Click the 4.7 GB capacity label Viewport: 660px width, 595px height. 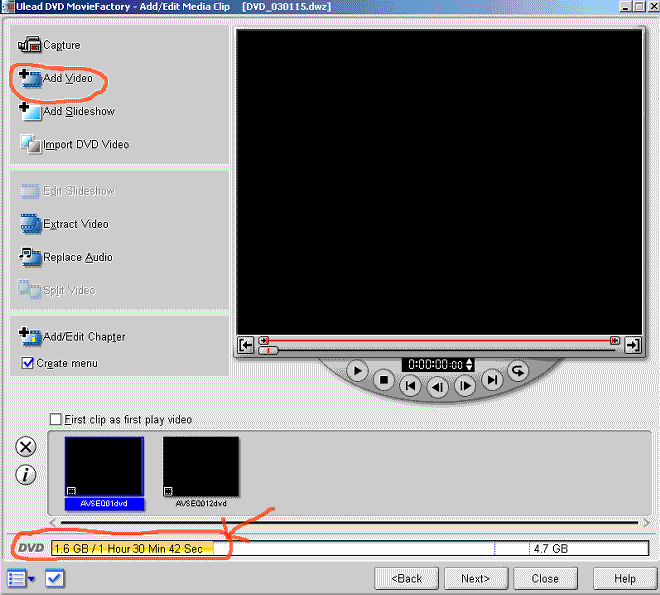(x=551, y=549)
